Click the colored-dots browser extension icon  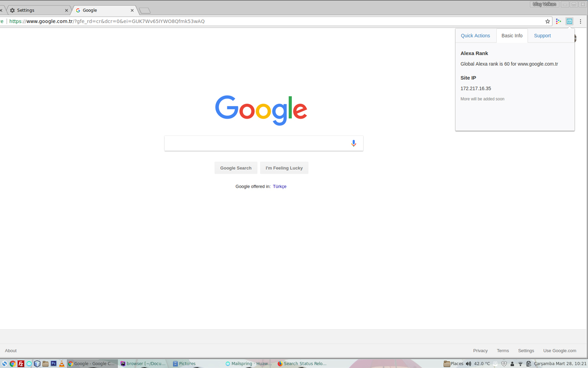(x=558, y=21)
